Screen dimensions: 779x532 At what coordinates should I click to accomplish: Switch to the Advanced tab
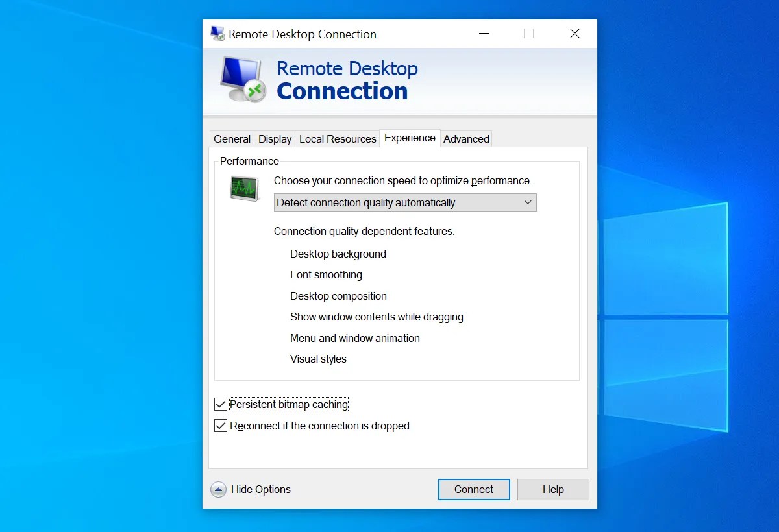click(x=466, y=138)
